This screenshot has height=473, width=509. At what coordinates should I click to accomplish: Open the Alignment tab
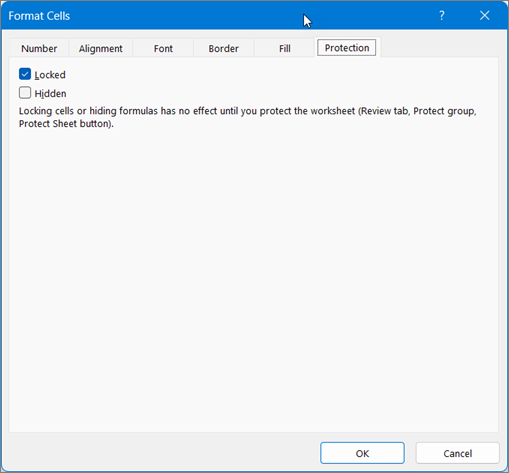[101, 48]
